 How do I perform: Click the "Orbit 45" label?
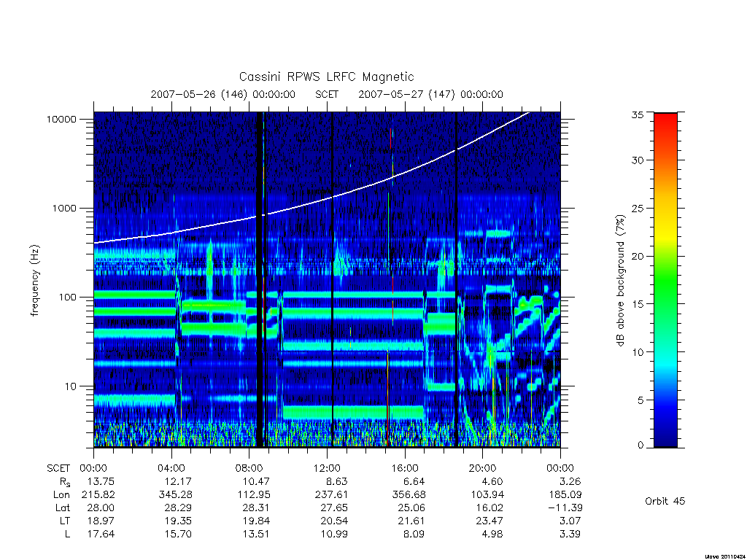[x=665, y=501]
